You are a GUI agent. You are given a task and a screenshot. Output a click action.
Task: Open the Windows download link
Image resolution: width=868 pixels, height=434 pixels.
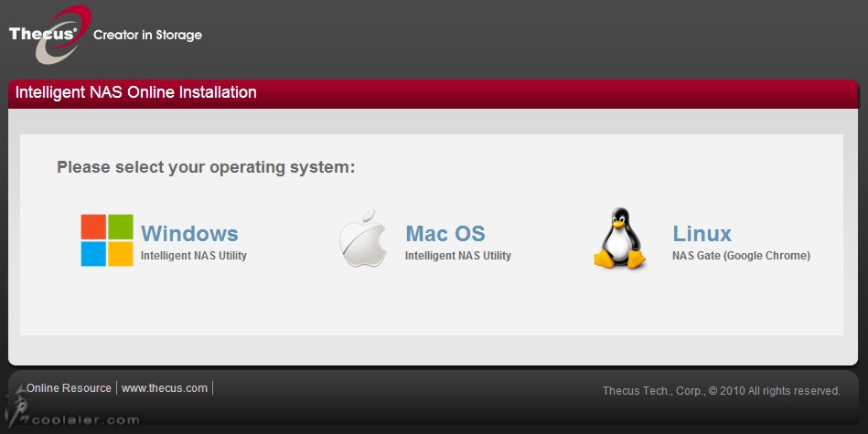189,233
